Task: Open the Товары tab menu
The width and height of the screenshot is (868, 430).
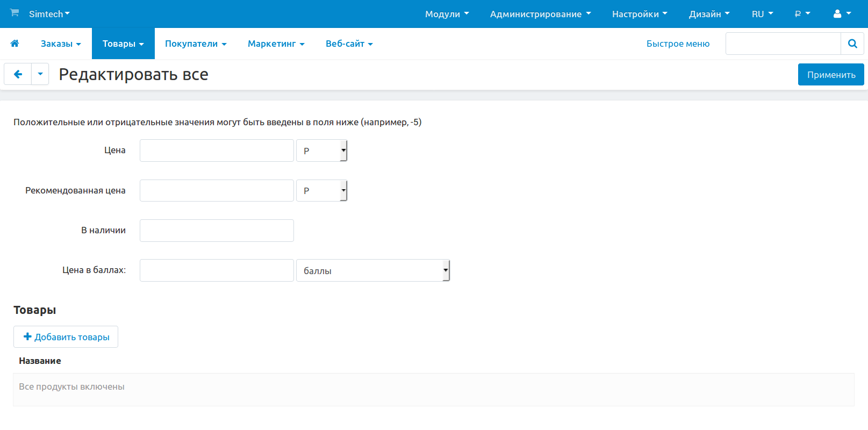Action: pyautogui.click(x=123, y=44)
